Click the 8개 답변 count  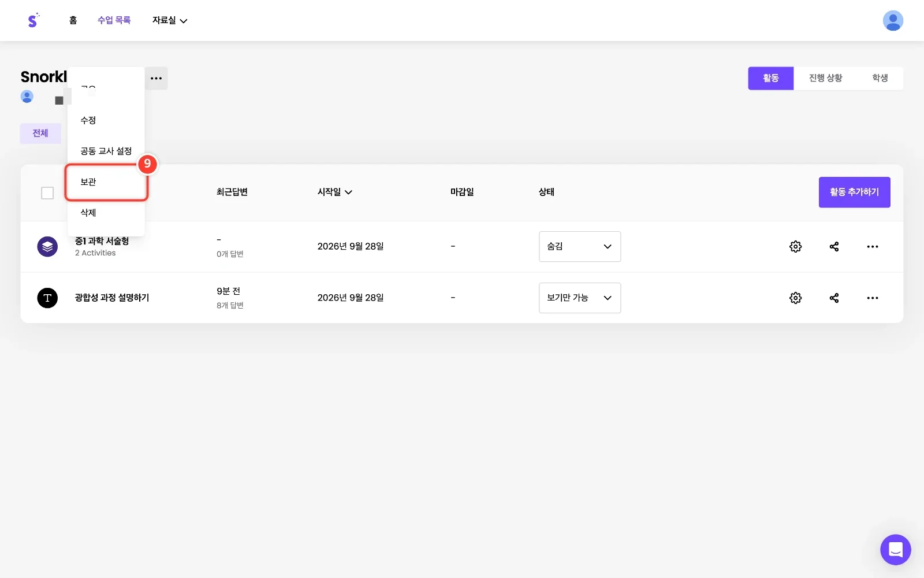point(230,305)
